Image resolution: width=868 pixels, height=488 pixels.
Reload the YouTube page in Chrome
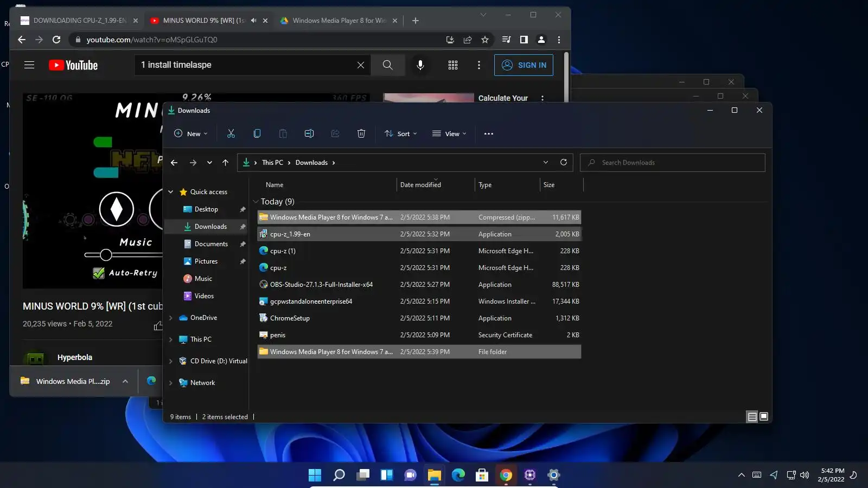tap(56, 40)
